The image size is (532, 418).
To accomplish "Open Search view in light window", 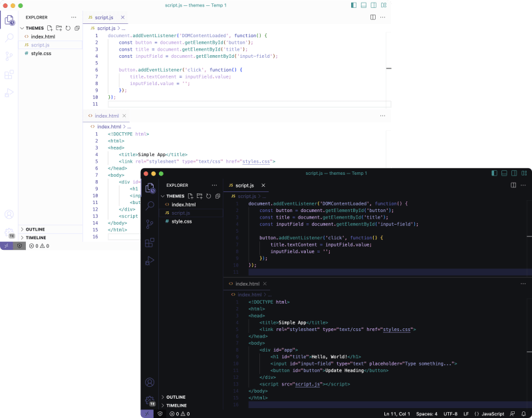I will click(x=9, y=38).
